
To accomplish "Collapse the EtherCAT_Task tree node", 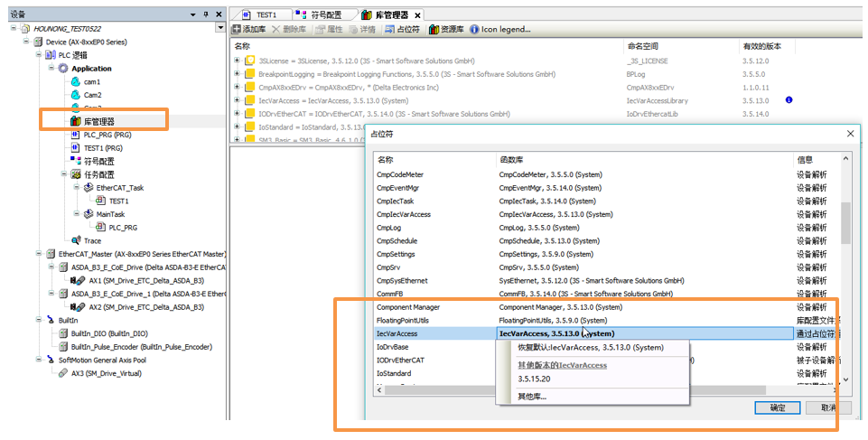I will (77, 188).
